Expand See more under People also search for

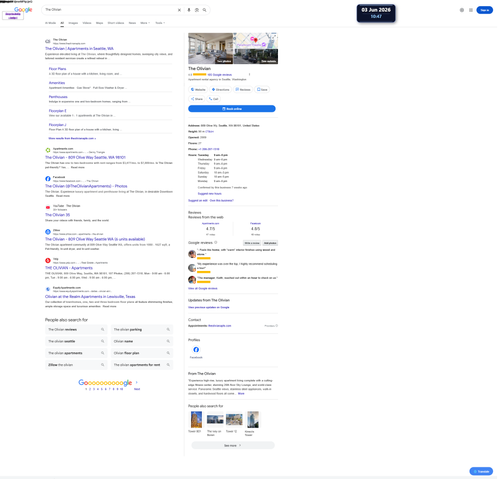point(233,445)
